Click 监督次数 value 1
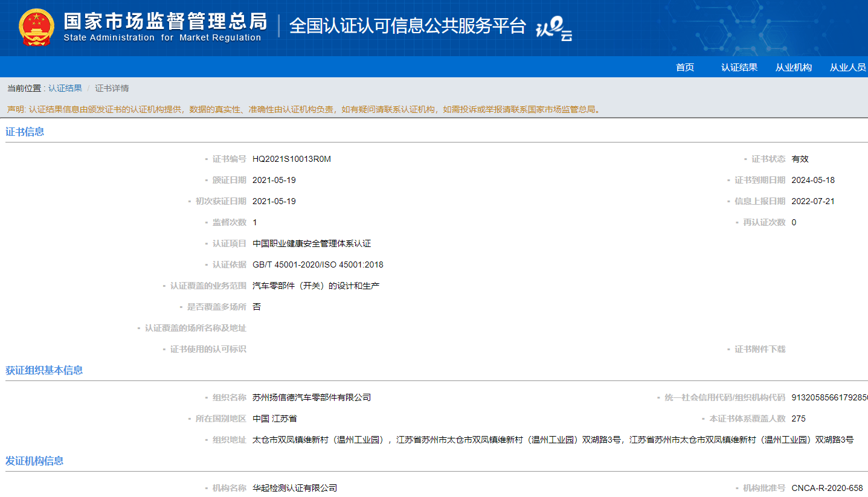The height and width of the screenshot is (497, 868). [255, 222]
